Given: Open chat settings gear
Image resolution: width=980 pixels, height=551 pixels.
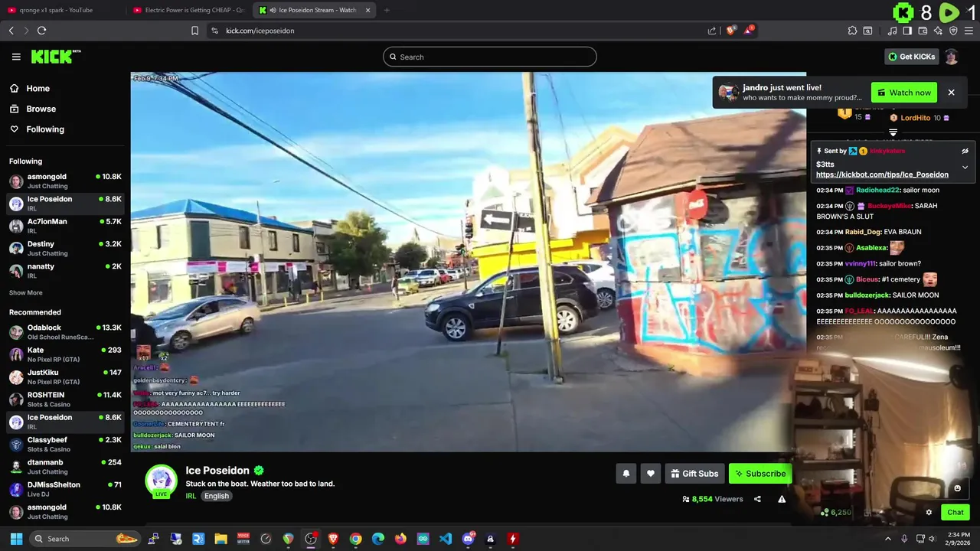Looking at the screenshot, I should point(929,513).
